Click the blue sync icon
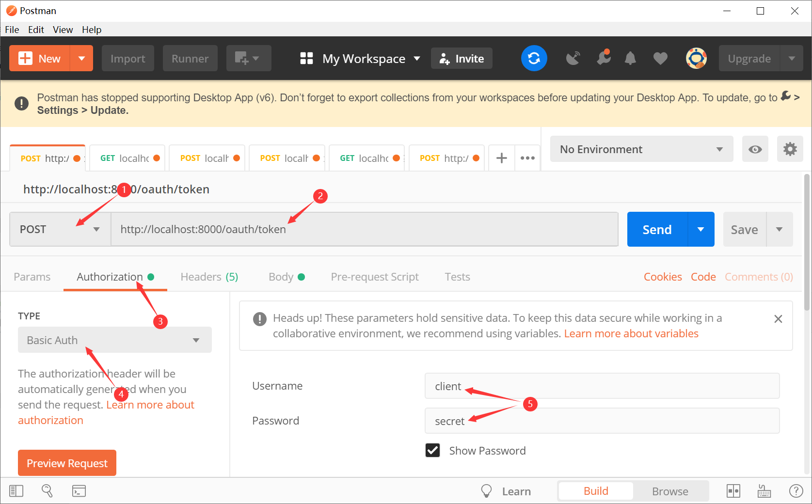This screenshot has height=504, width=812. click(x=534, y=58)
